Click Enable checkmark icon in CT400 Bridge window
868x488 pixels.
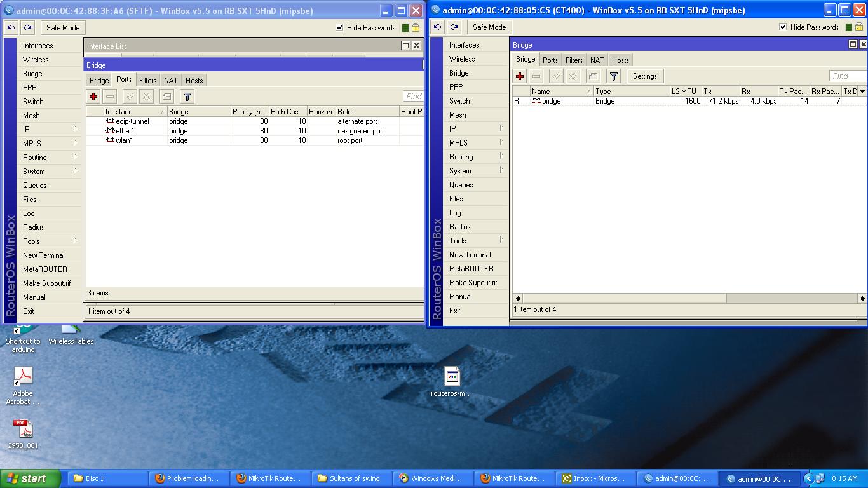556,76
